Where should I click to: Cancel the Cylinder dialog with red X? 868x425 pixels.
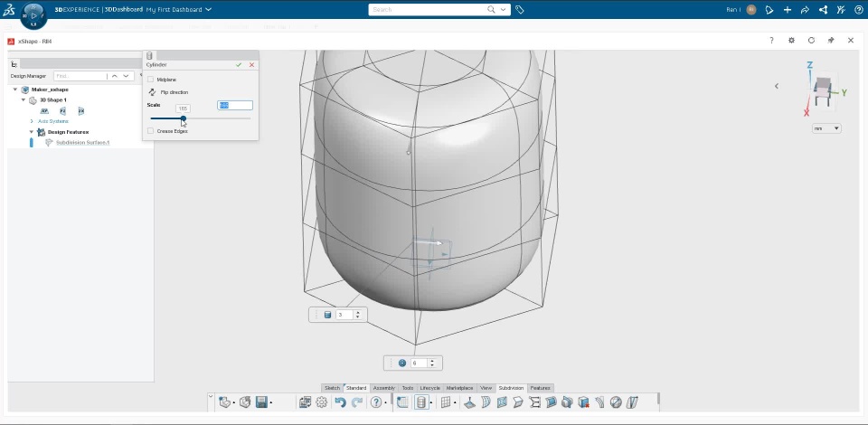pos(251,65)
